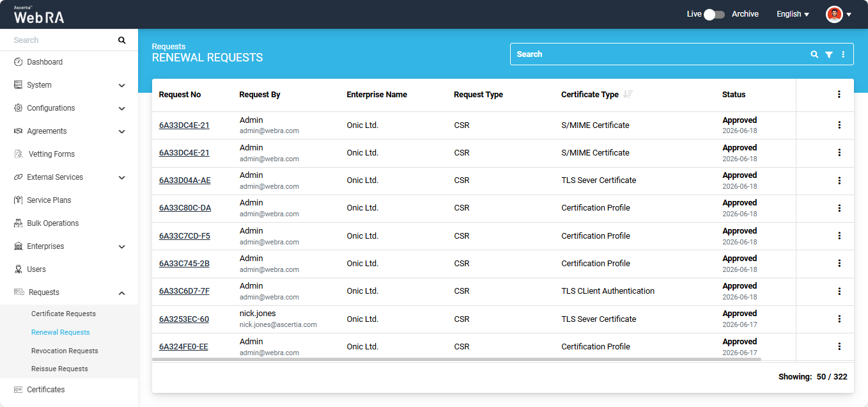
Task: Click the Vetting Forms document icon
Action: pyautogui.click(x=18, y=154)
